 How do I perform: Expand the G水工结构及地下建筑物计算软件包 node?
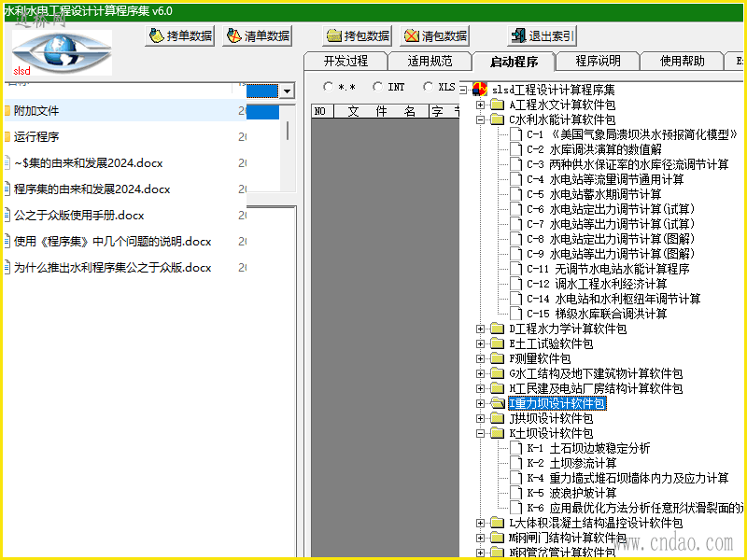click(480, 373)
